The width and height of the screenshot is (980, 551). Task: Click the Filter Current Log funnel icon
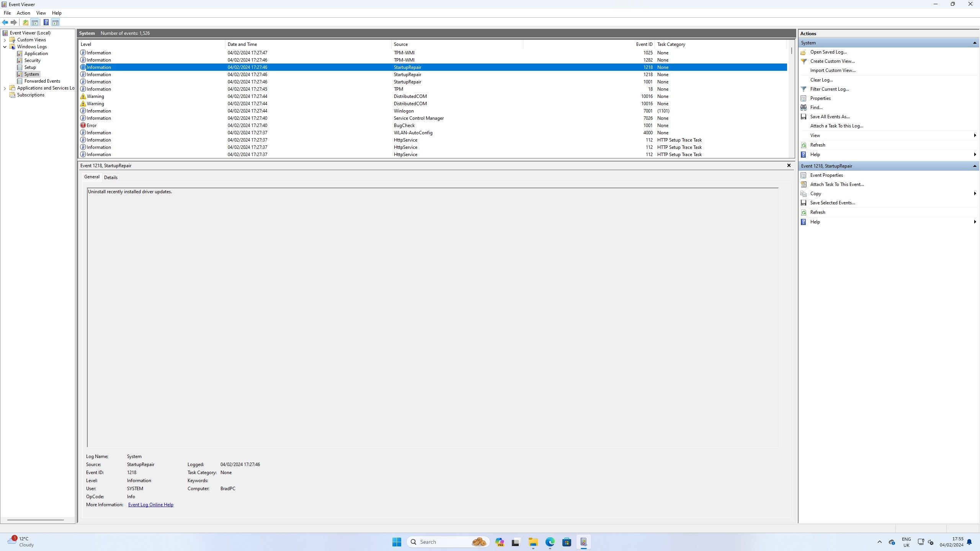[x=804, y=89]
